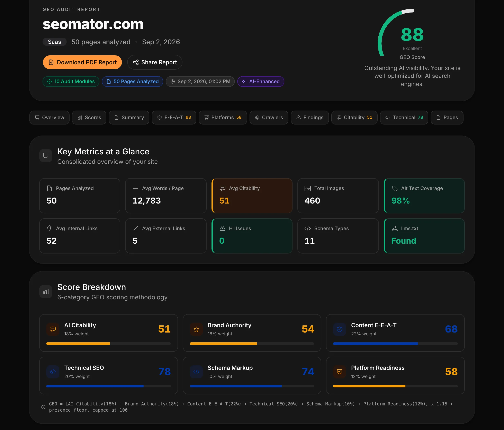Open the Platforms tab
This screenshot has height=430, width=504.
[223, 118]
